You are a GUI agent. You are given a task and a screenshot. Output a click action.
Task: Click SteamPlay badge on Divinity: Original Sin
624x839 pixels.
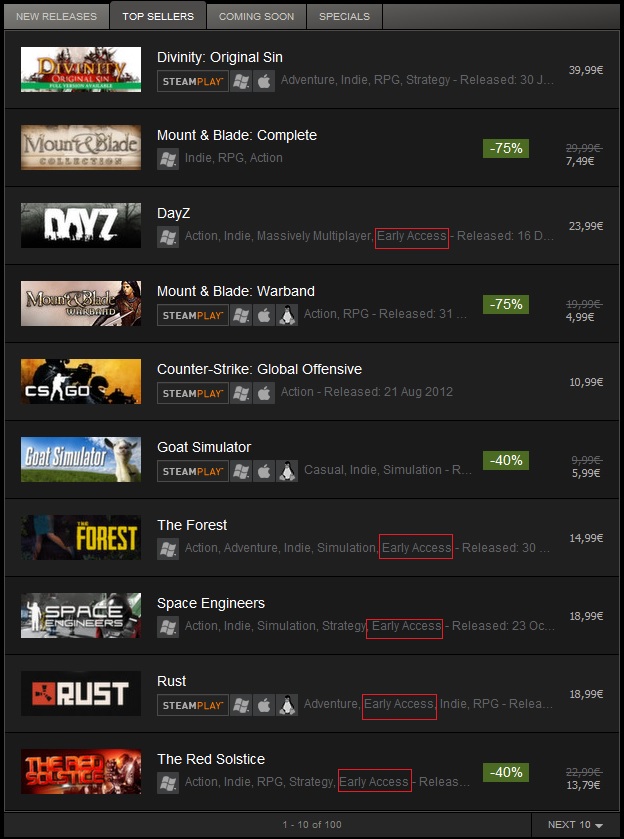tap(193, 81)
